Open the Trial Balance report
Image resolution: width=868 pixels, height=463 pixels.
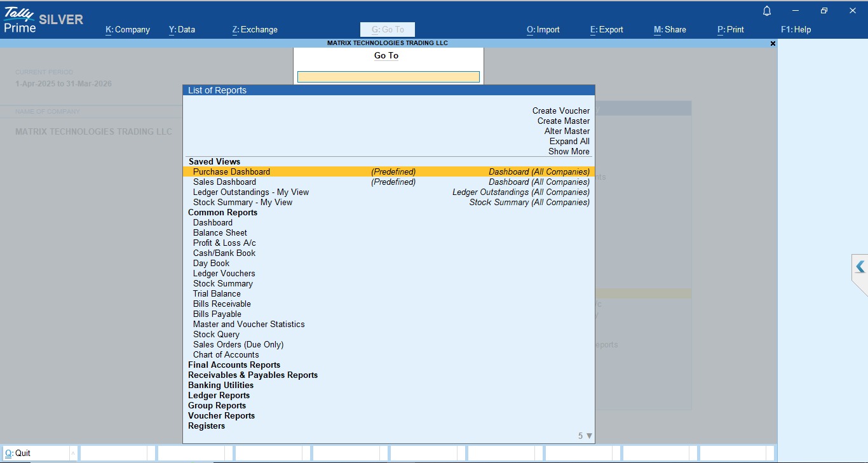(x=217, y=293)
